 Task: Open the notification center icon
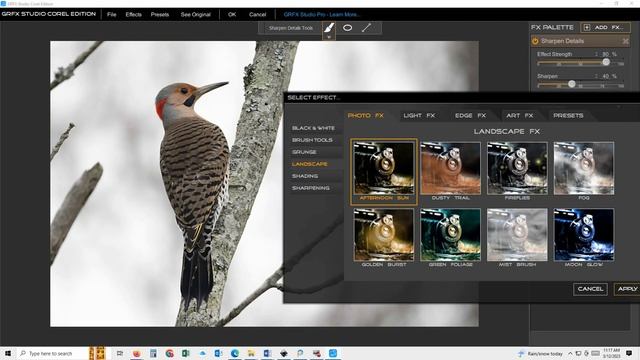click(629, 353)
